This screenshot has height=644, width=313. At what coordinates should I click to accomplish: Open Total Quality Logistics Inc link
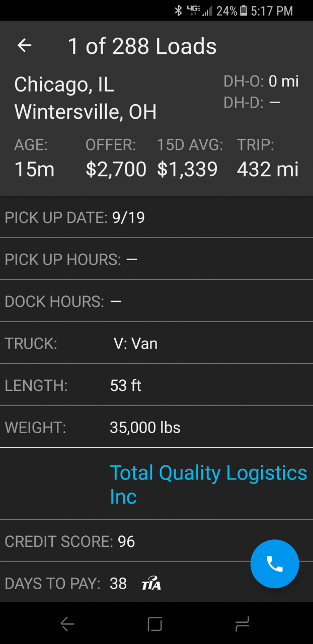pos(208,484)
